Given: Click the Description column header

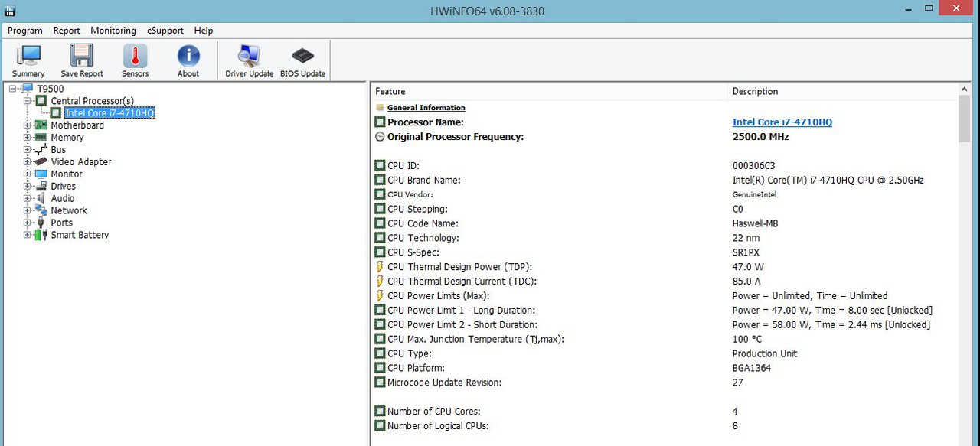Looking at the screenshot, I should 842,91.
